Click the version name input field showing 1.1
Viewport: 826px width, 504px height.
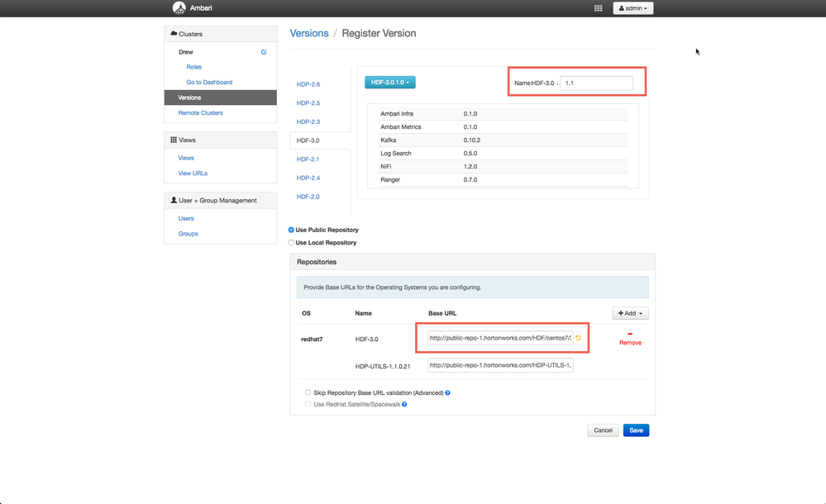(x=596, y=83)
